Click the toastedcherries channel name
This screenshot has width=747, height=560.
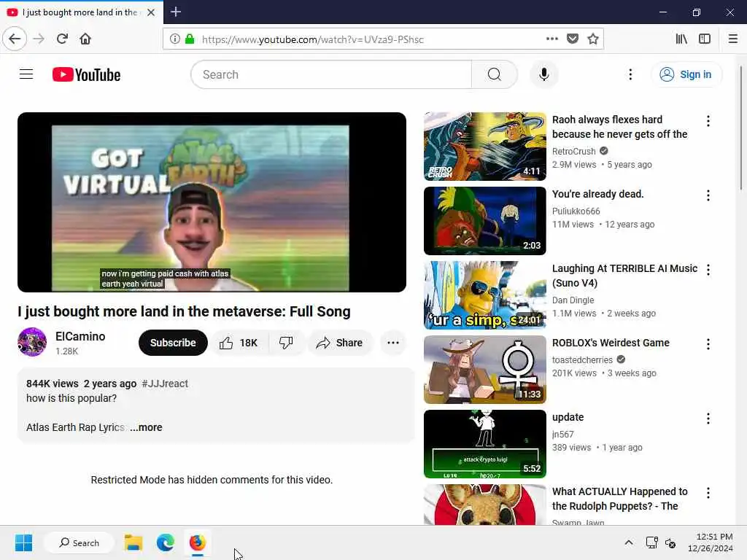coord(582,359)
